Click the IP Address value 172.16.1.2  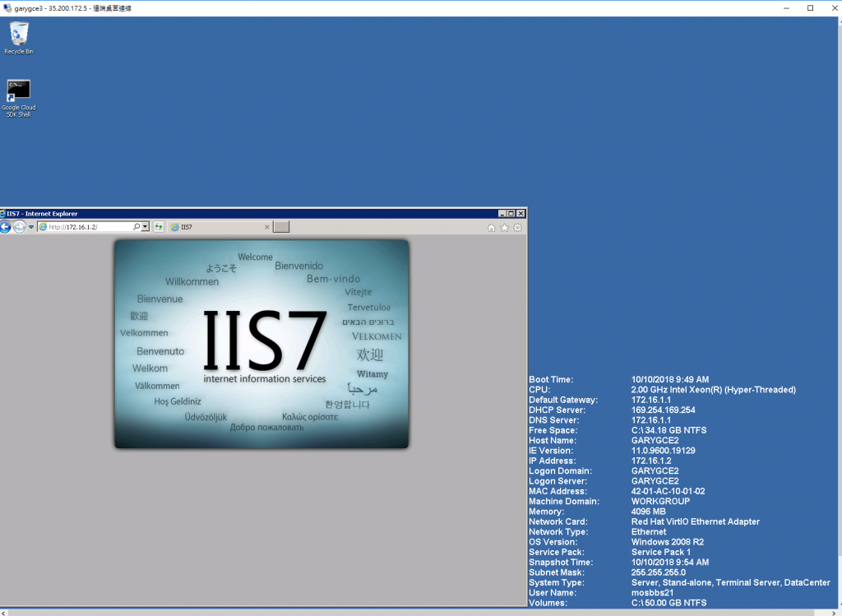pos(651,461)
